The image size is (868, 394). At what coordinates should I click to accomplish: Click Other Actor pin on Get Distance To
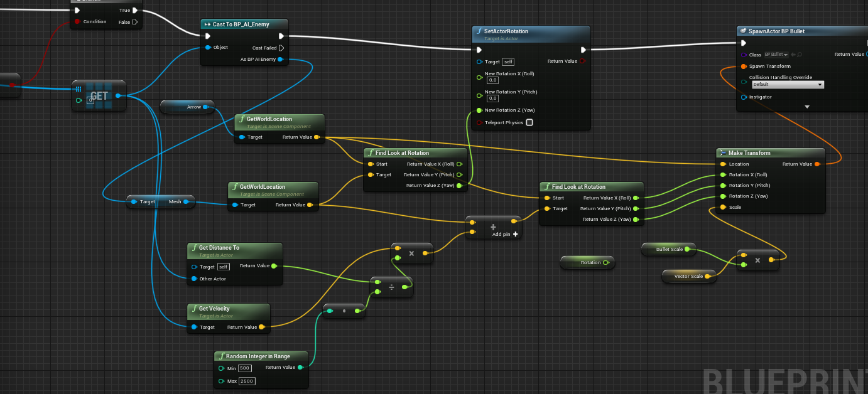click(195, 279)
